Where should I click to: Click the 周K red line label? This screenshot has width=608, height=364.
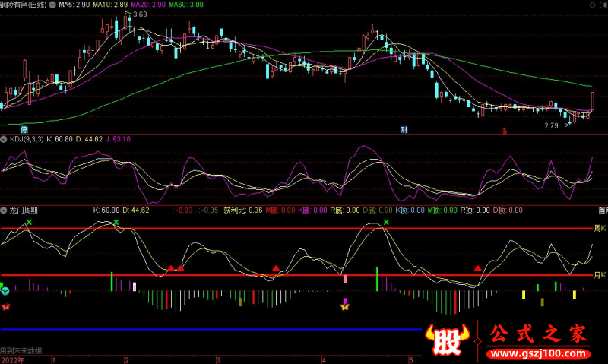click(600, 228)
